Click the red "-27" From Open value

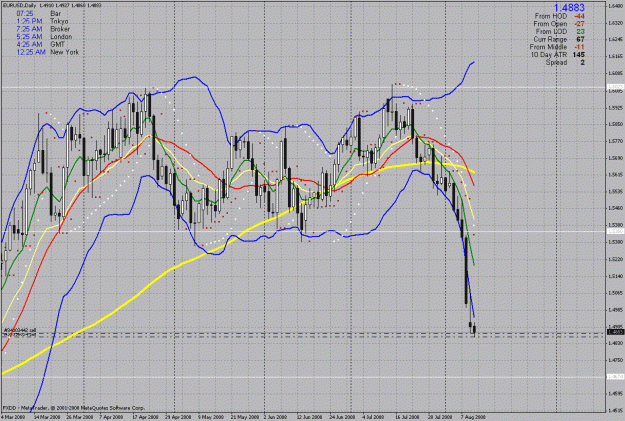(x=579, y=24)
